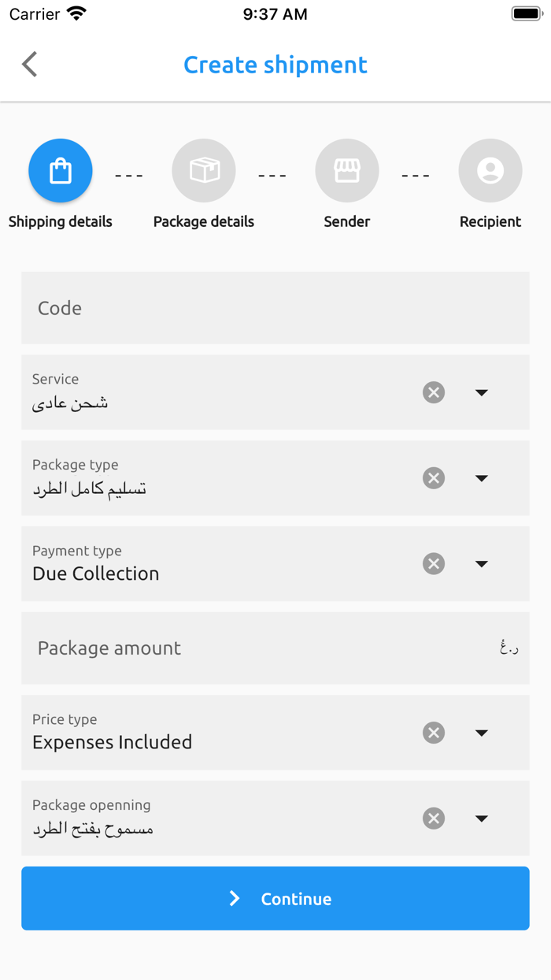This screenshot has height=980, width=551.
Task: Open the Package openning dropdown
Action: [x=481, y=819]
